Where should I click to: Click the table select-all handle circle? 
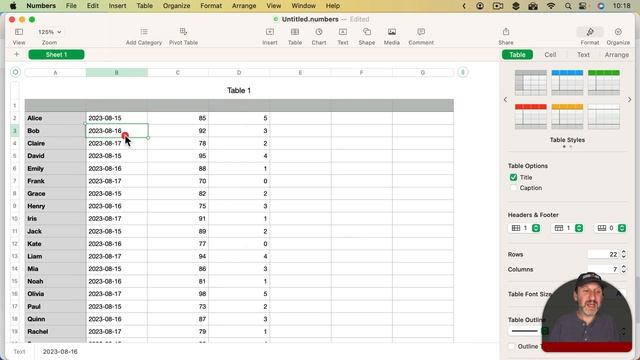coord(16,72)
